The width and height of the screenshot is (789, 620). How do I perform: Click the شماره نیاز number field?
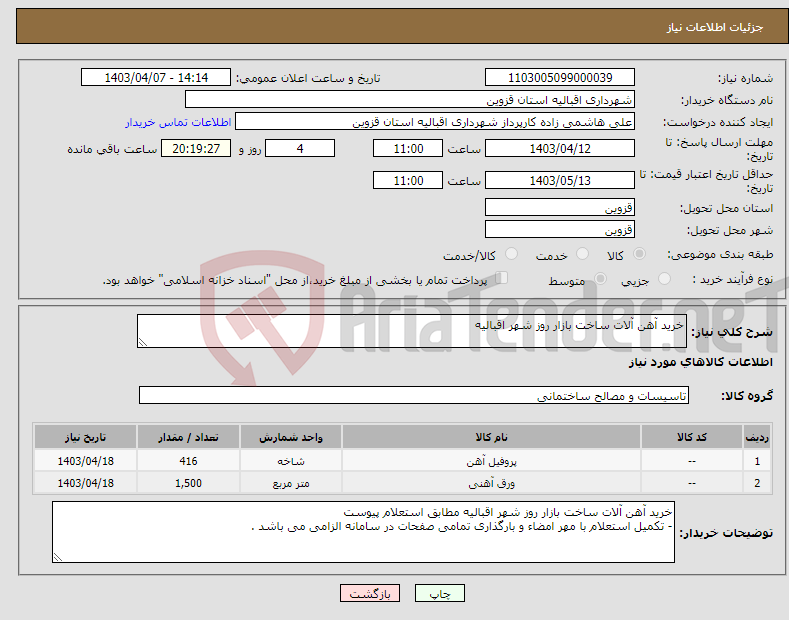(x=560, y=78)
